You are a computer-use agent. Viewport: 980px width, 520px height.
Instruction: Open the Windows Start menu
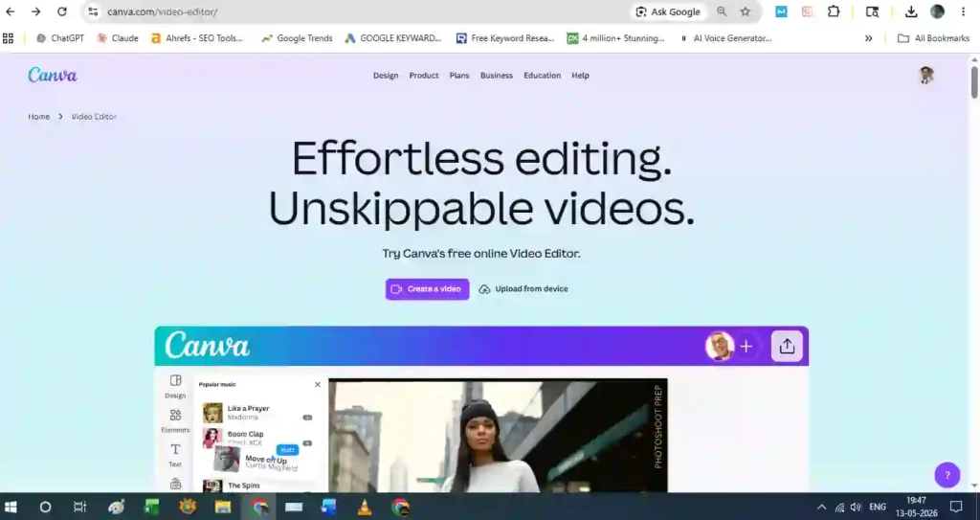click(x=11, y=507)
